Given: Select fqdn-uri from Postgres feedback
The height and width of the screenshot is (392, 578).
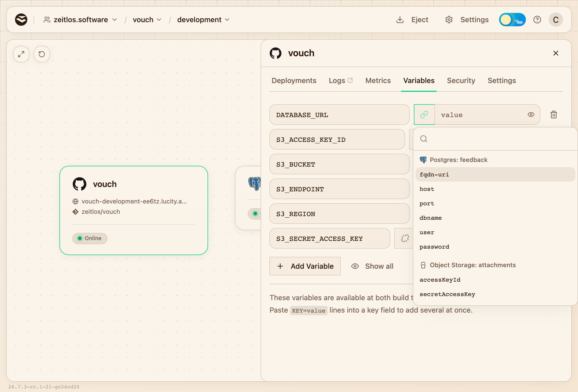Looking at the screenshot, I should click(x=495, y=174).
